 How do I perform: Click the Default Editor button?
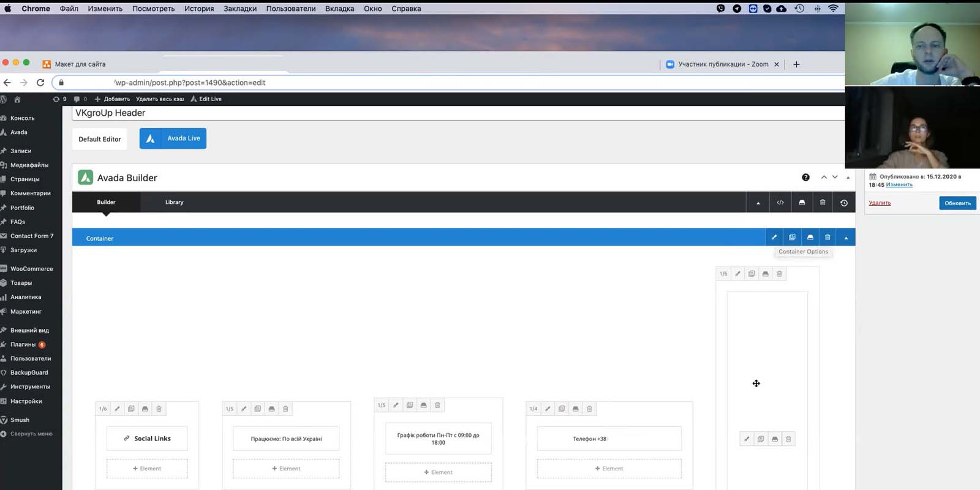click(x=100, y=139)
